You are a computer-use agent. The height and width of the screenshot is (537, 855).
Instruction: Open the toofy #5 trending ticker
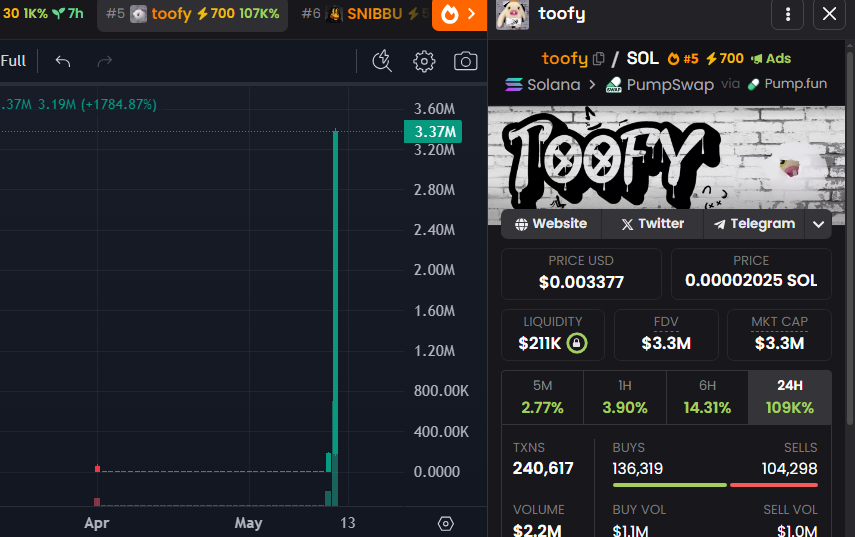pos(192,14)
